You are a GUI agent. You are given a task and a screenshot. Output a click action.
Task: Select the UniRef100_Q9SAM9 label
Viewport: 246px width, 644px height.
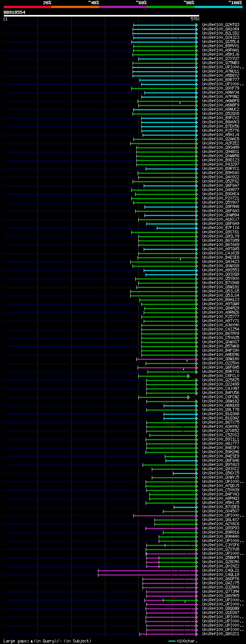(x=221, y=147)
